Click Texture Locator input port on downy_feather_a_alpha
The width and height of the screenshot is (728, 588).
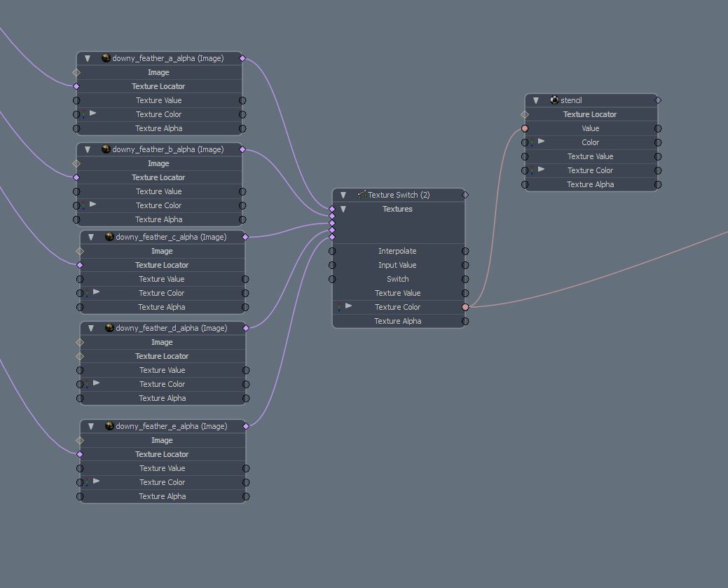click(76, 86)
